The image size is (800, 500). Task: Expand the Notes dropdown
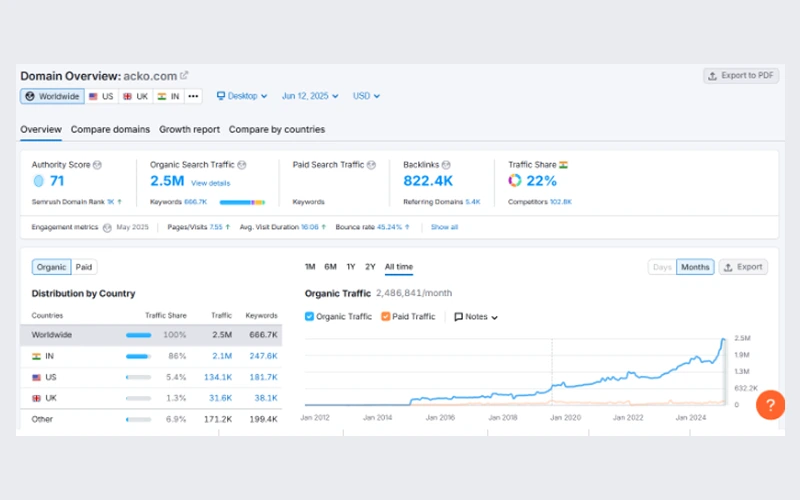tap(476, 316)
